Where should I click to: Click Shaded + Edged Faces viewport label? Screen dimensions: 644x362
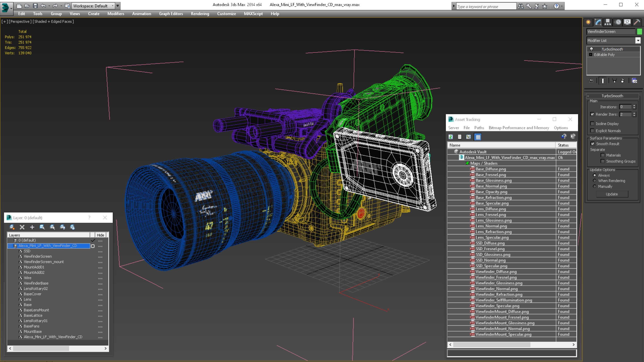click(x=54, y=21)
